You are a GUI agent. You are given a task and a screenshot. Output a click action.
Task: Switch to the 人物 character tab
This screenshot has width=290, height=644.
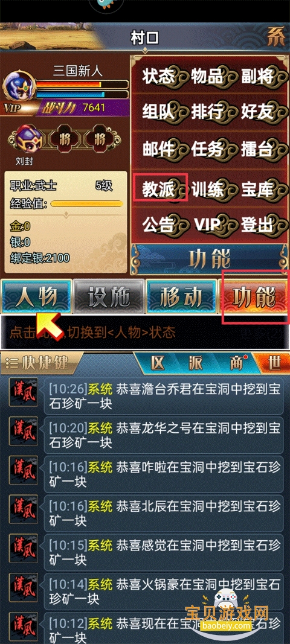(x=36, y=296)
